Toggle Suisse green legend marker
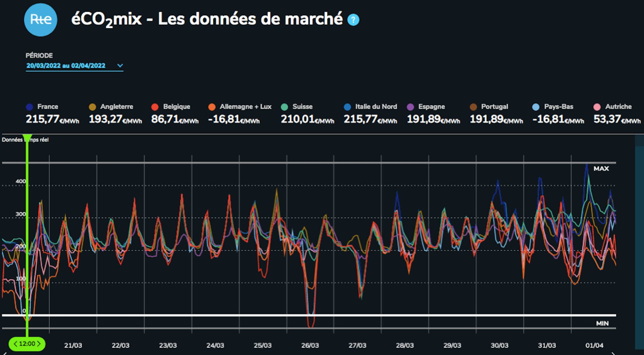 point(284,107)
